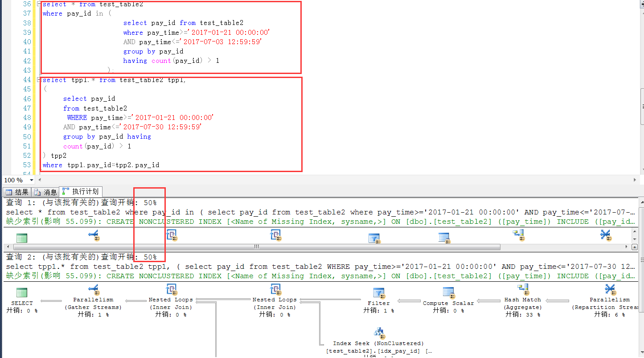
Task: Click the first Nested Loops (Inner Join) icon
Action: pyautogui.click(x=171, y=289)
